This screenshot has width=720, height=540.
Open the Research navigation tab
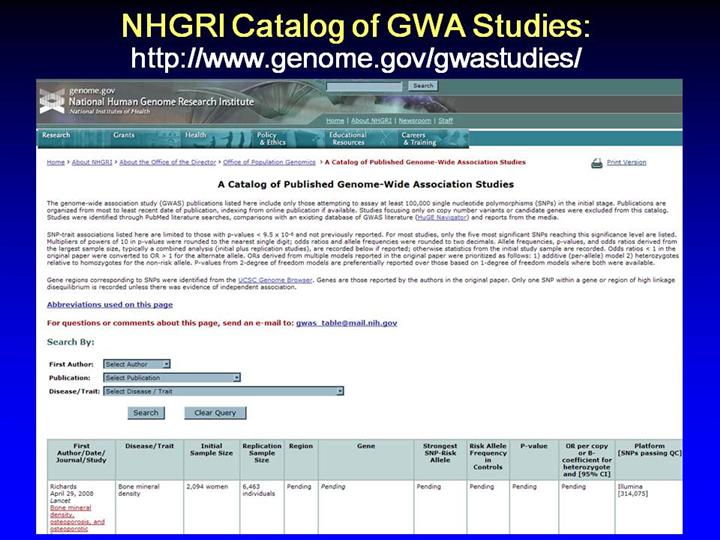[x=57, y=135]
